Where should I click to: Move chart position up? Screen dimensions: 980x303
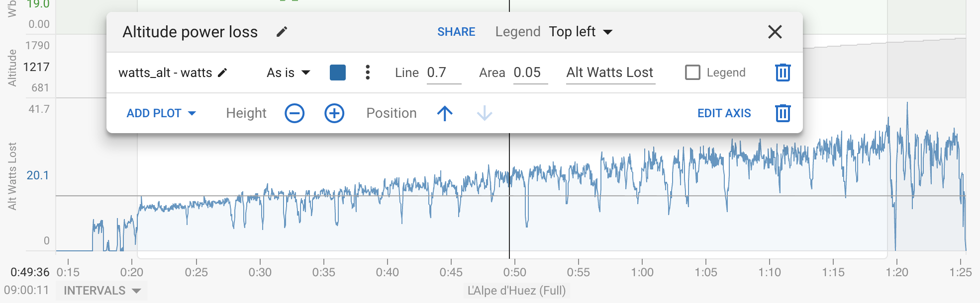[445, 113]
